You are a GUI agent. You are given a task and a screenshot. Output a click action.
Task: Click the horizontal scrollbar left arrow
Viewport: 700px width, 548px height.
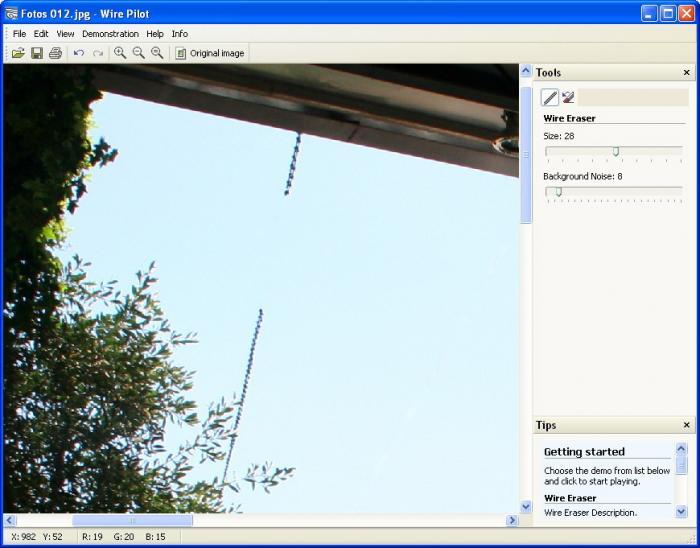tap(9, 520)
